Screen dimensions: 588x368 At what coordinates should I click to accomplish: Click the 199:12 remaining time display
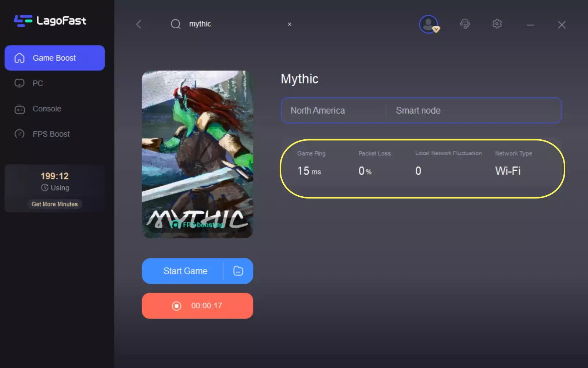point(54,176)
